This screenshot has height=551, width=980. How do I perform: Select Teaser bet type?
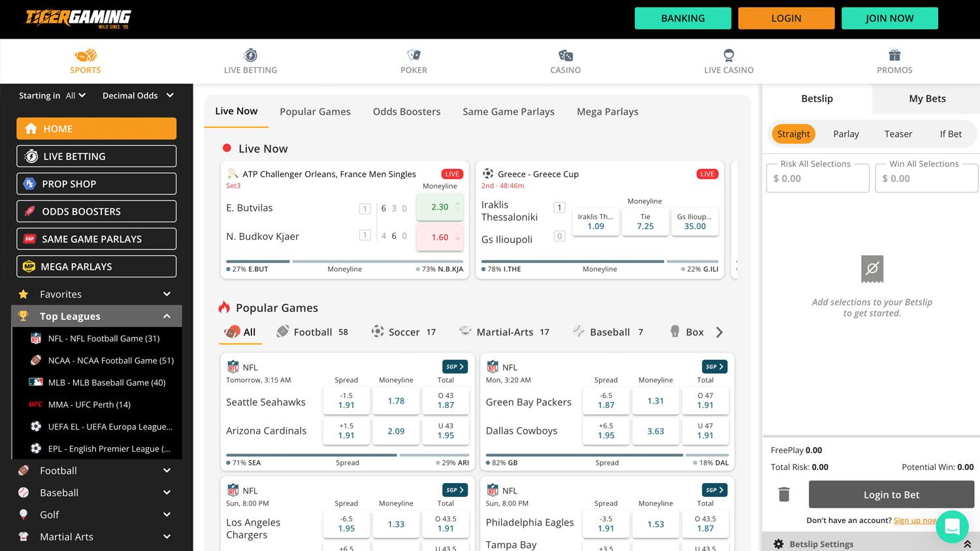point(898,134)
